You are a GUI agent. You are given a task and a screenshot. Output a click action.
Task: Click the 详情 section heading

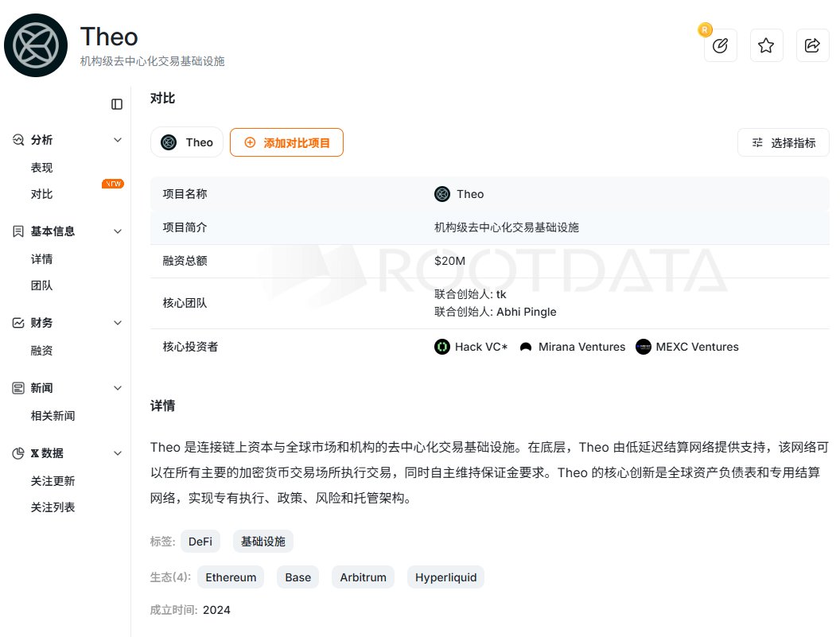[162, 406]
